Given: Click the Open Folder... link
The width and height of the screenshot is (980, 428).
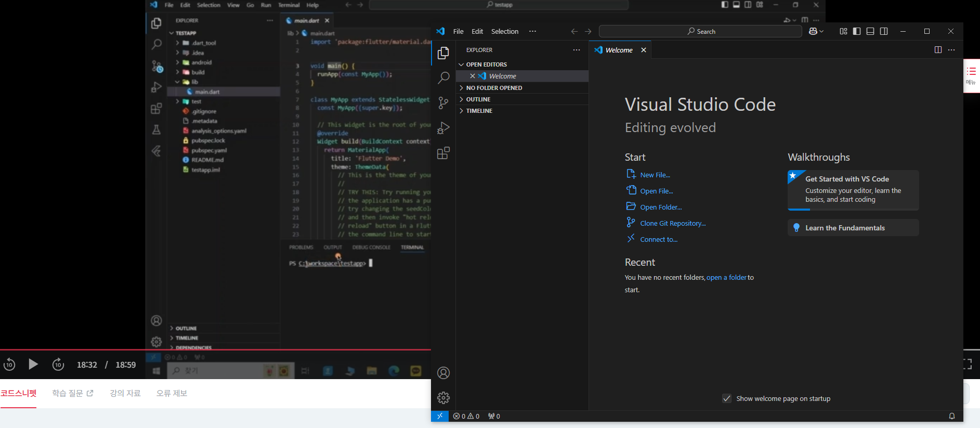Looking at the screenshot, I should point(661,207).
